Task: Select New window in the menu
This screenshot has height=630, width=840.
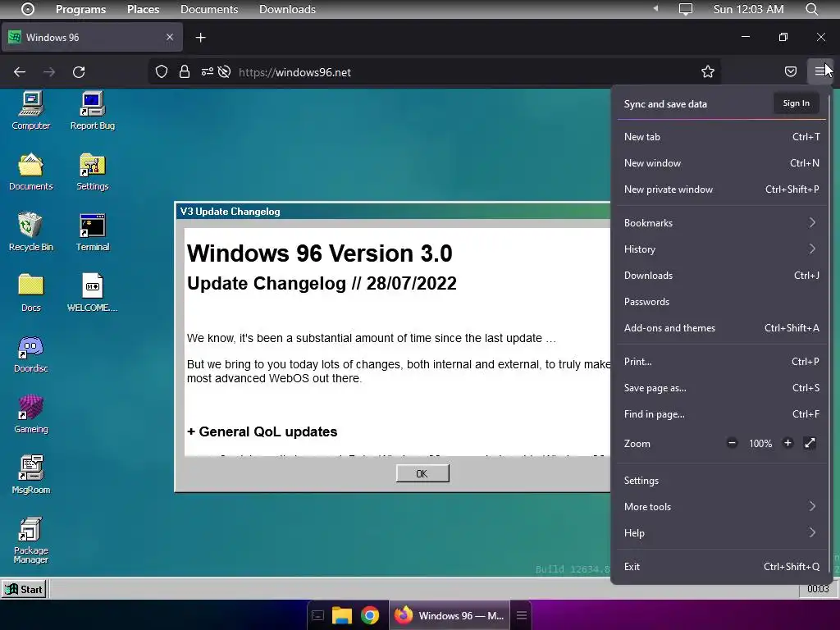Action: click(722, 163)
